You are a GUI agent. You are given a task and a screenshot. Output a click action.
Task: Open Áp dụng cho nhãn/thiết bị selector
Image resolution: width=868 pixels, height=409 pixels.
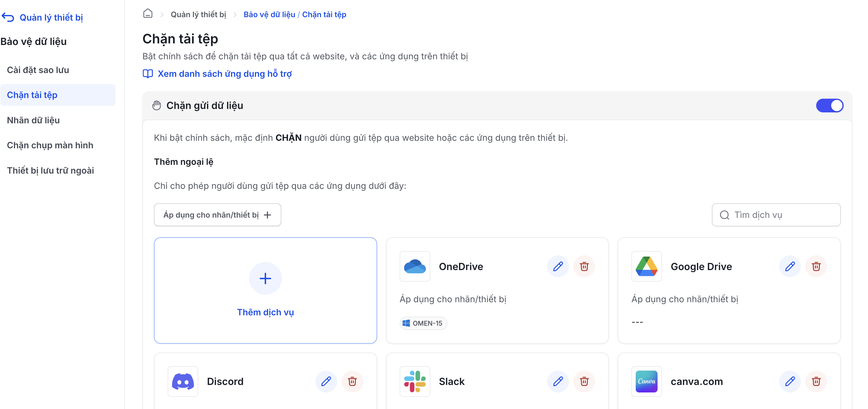pyautogui.click(x=217, y=215)
